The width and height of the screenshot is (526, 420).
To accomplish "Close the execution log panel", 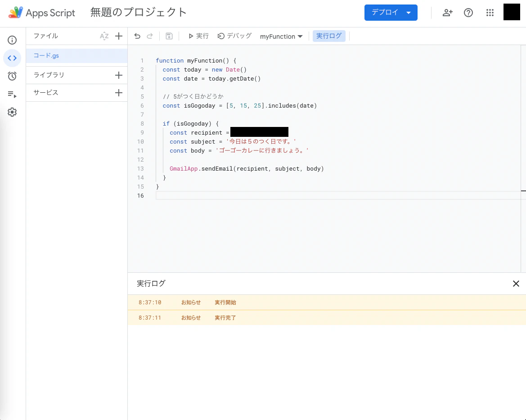I will pos(516,284).
